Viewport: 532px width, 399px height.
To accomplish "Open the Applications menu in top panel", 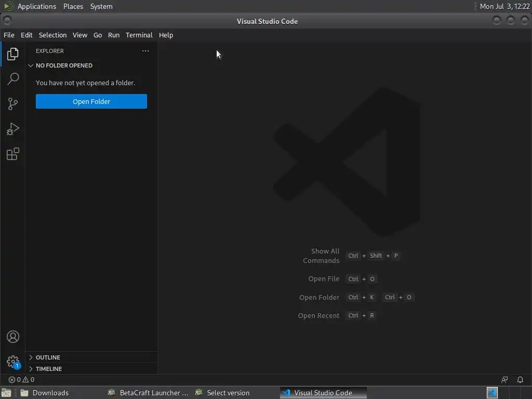I will [37, 6].
